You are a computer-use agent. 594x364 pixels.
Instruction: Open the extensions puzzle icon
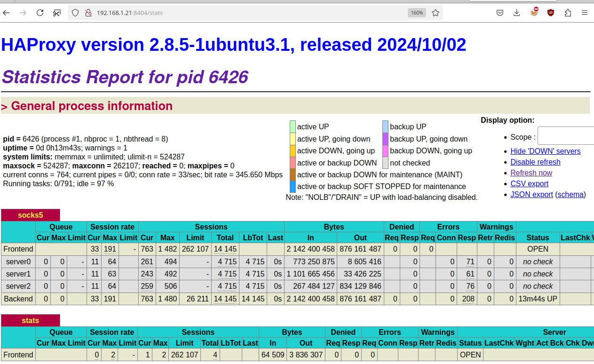(568, 13)
